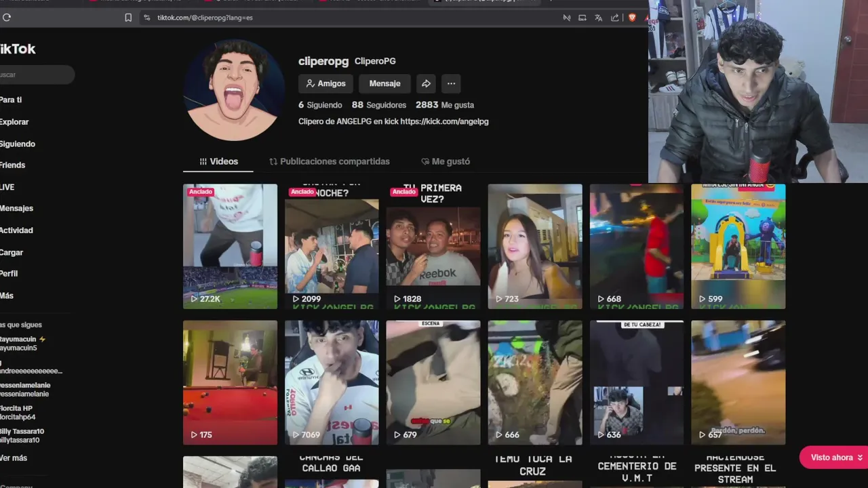The image size is (868, 488).
Task: Open site settings icon beside the URL
Action: (147, 18)
